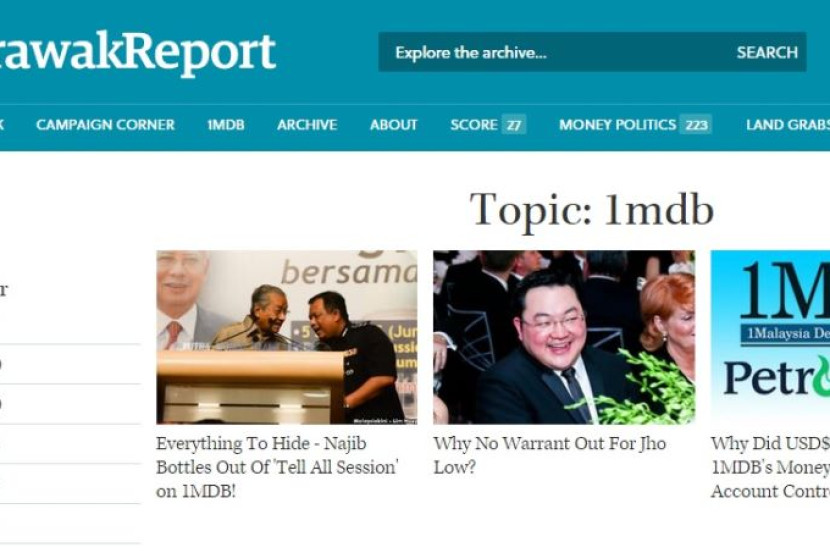
Task: Click the 'Topic: 1mdb' page heading
Action: (592, 211)
